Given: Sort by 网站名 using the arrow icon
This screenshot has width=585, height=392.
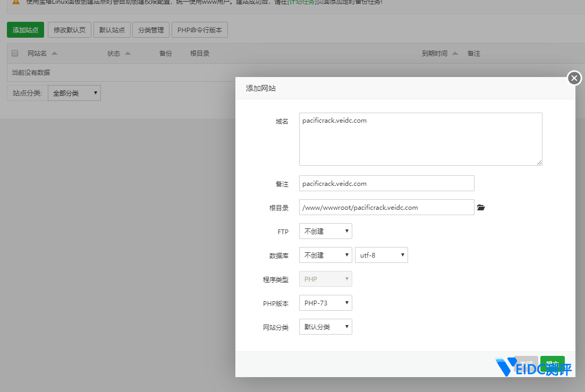Looking at the screenshot, I should 55,54.
